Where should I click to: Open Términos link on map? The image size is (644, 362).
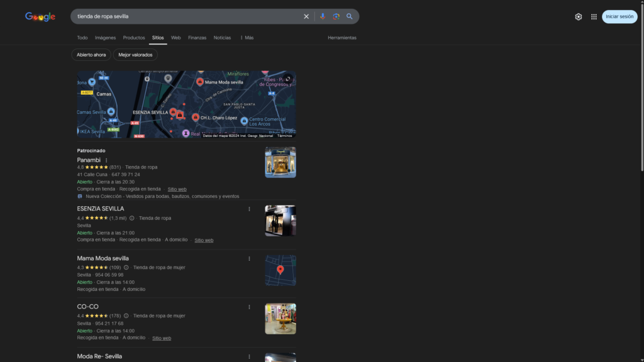[284, 136]
